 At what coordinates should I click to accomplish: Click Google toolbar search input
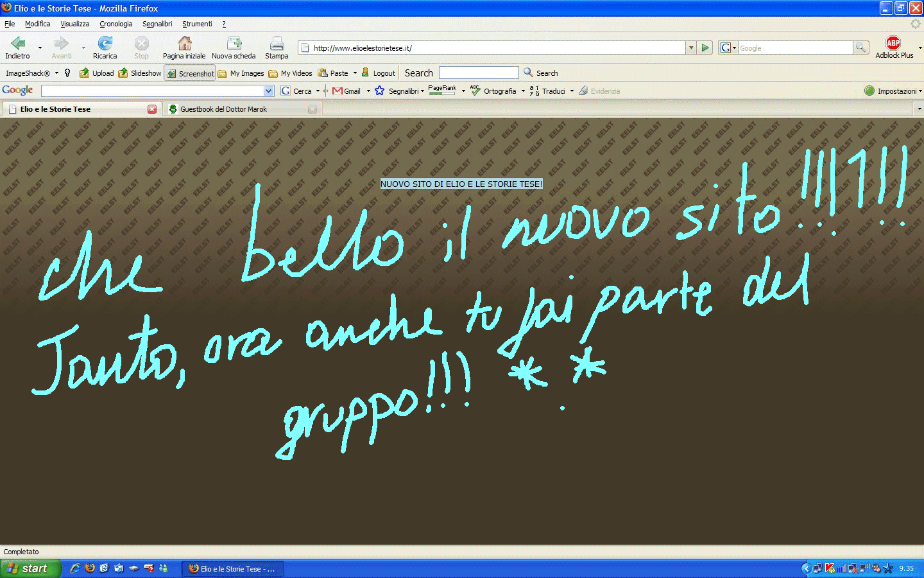point(152,91)
